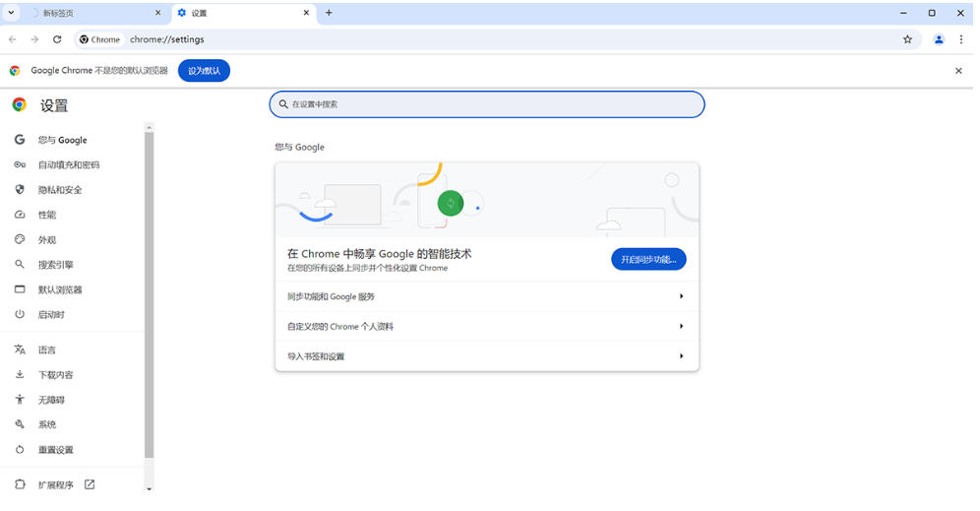Click the 开启同步功能 button

pos(648,260)
